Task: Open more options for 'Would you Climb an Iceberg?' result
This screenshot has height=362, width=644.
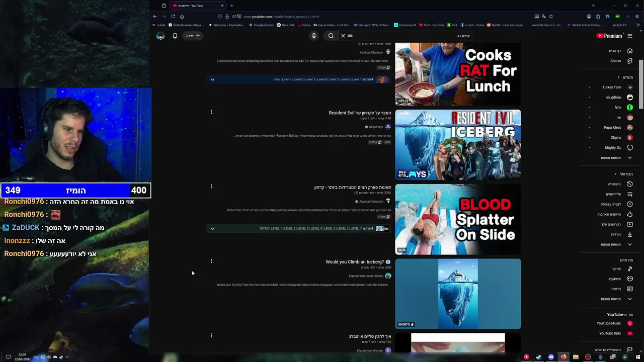Action: pyautogui.click(x=211, y=261)
